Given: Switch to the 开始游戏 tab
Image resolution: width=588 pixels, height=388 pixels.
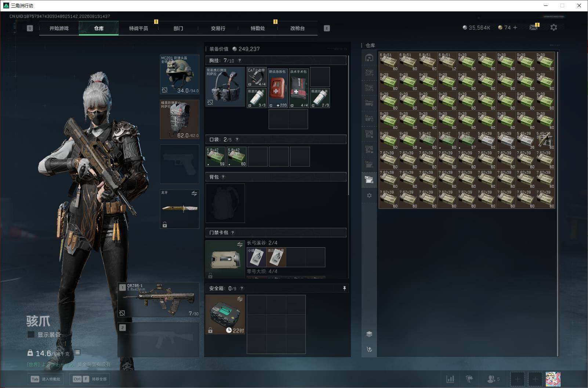Looking at the screenshot, I should coord(59,28).
